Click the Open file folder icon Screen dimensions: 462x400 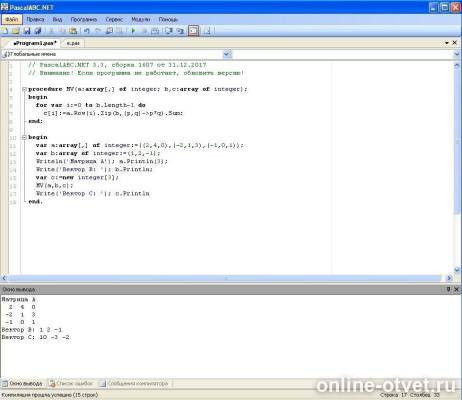point(16,31)
